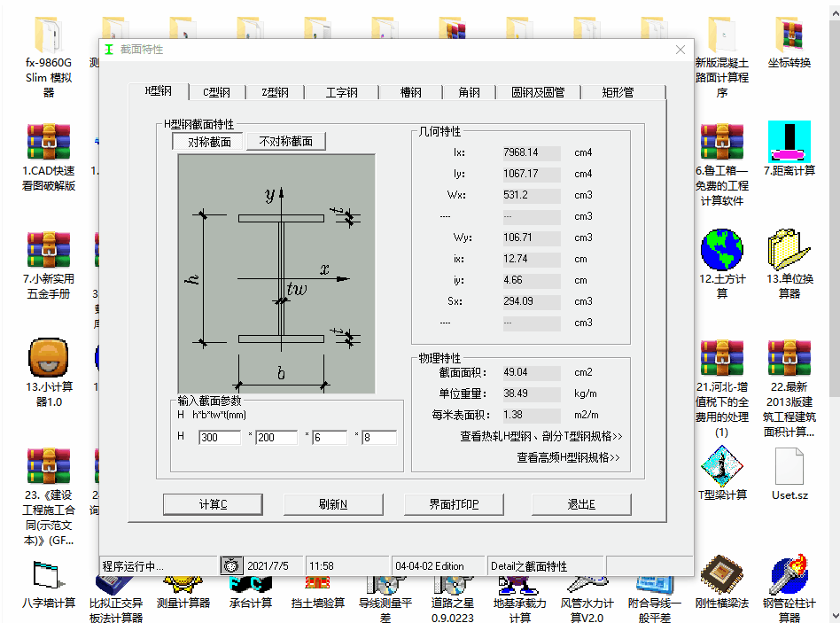Launch the 钢管砼柱计算 tool
Image resolution: width=840 pixels, height=623 pixels.
[x=789, y=589]
